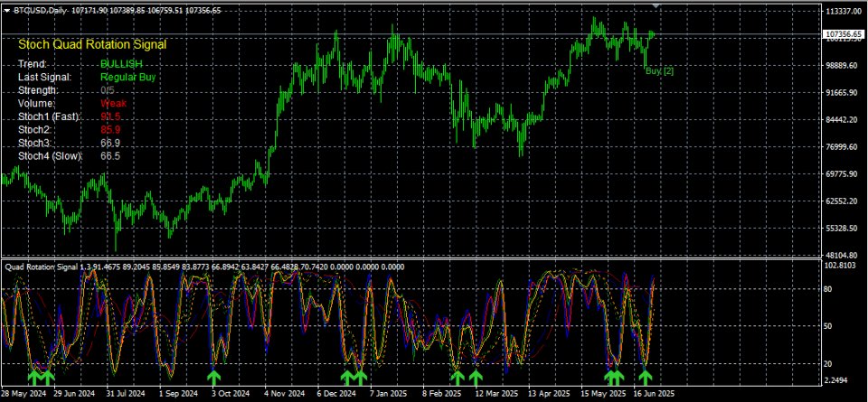
Task: Click the 8 Feb 2025 date label
Action: tap(441, 394)
